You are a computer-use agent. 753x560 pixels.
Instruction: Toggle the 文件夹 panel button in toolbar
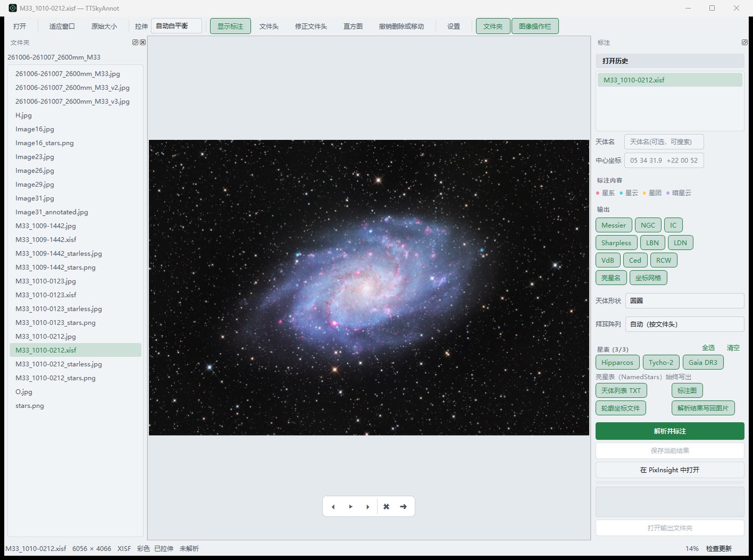click(493, 26)
